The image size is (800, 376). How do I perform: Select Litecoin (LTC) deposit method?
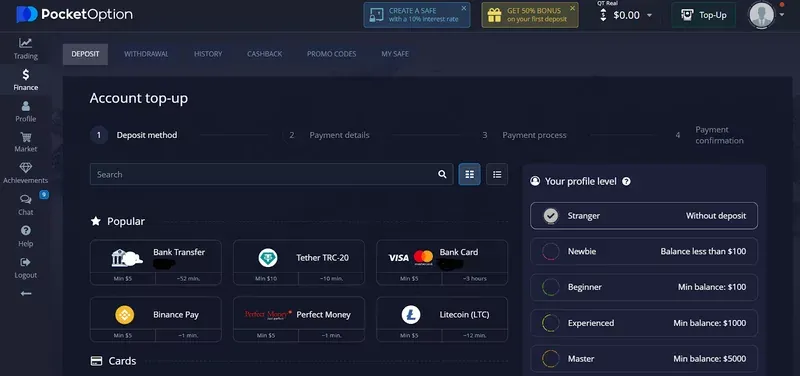tap(442, 319)
